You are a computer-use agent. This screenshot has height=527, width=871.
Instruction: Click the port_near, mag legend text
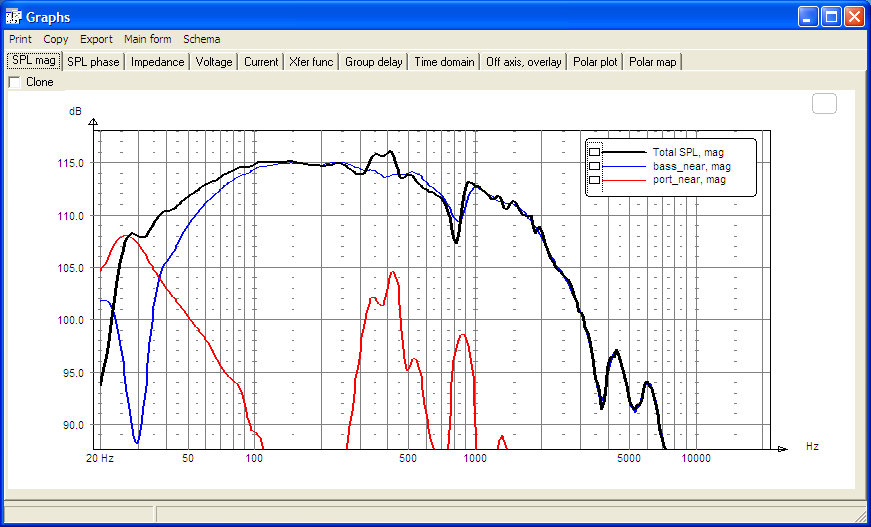(x=689, y=180)
